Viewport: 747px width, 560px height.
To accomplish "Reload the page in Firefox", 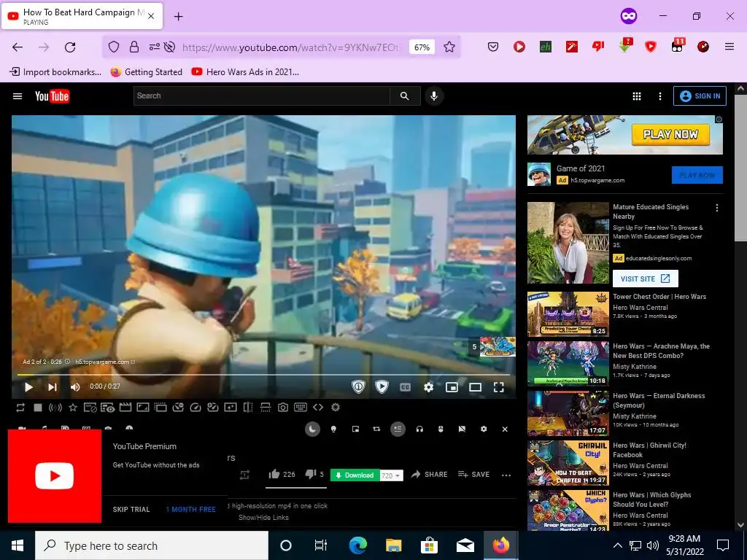I will 70,47.
